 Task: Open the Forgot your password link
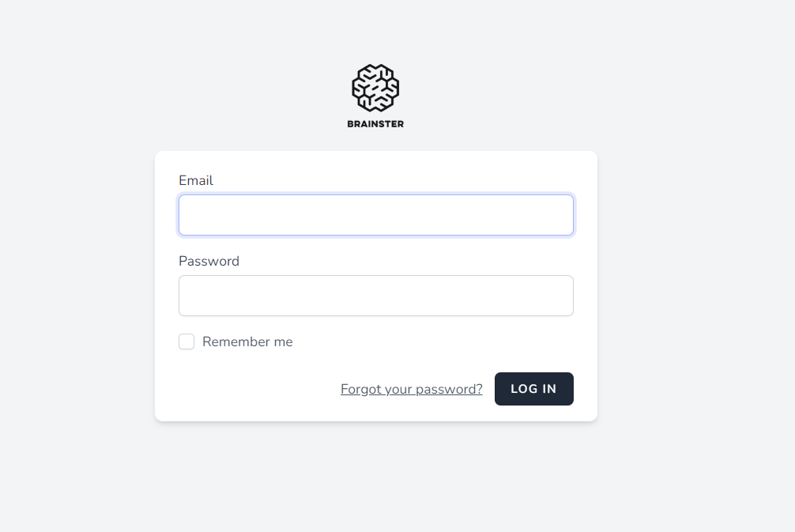411,389
